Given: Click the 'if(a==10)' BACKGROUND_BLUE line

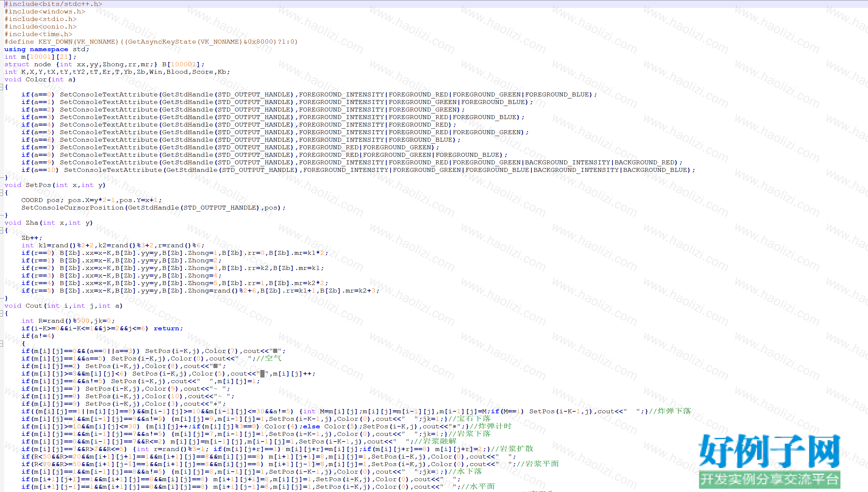Looking at the screenshot, I should tap(358, 170).
